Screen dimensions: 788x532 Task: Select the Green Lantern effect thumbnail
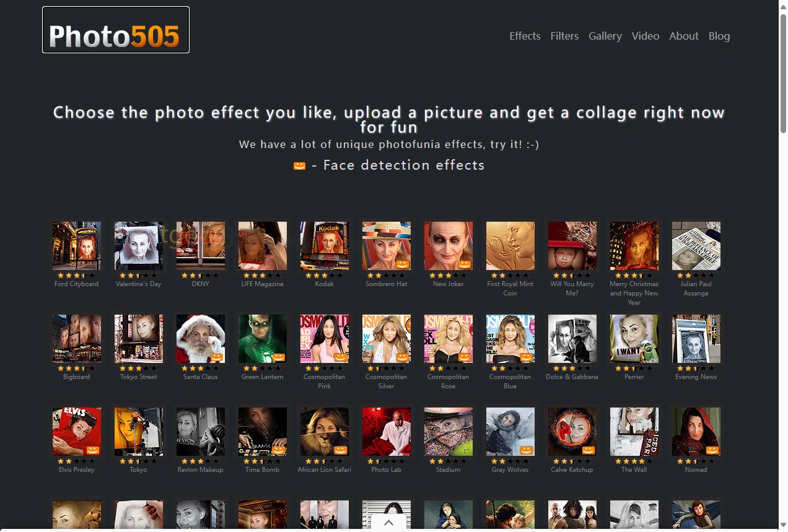(263, 338)
